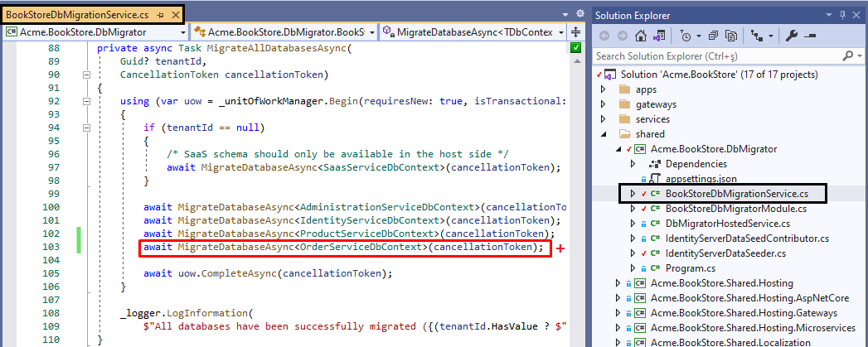Collapse All items in Solution Explorer
868x347 pixels.
(x=714, y=36)
